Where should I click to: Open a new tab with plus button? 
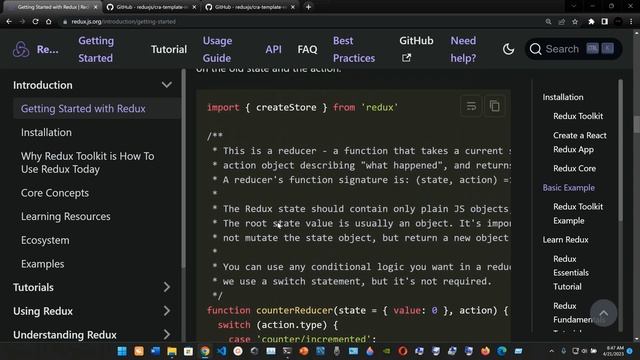[x=309, y=7]
